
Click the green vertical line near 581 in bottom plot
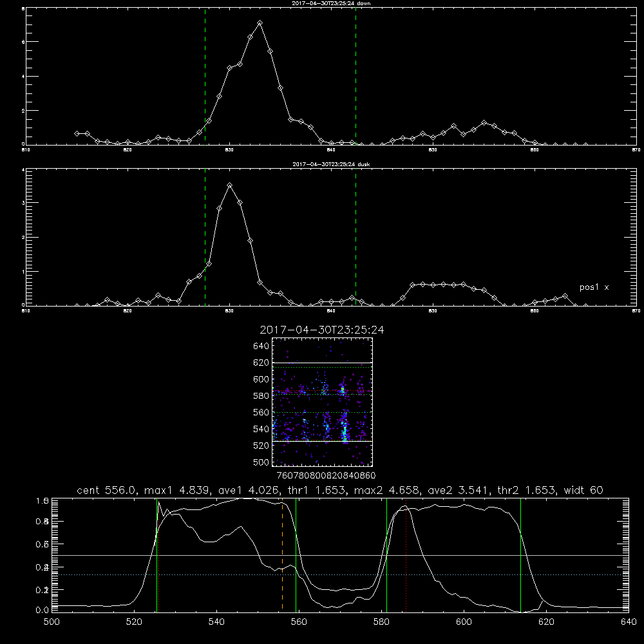coord(386,555)
